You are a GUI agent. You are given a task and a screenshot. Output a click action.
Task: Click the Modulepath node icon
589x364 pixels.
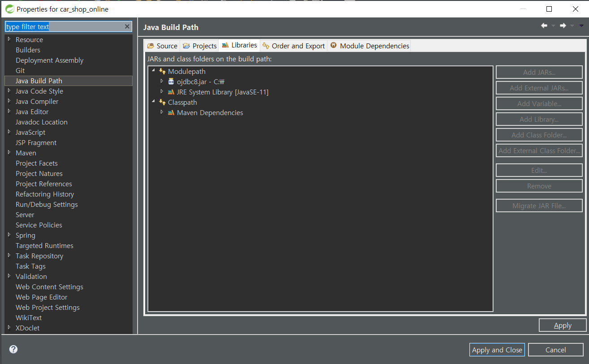pyautogui.click(x=162, y=71)
